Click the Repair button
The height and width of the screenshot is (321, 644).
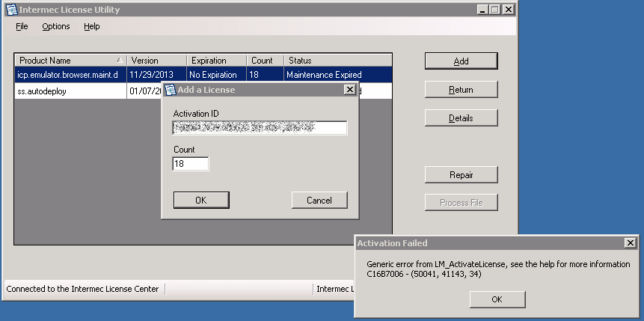coord(461,174)
